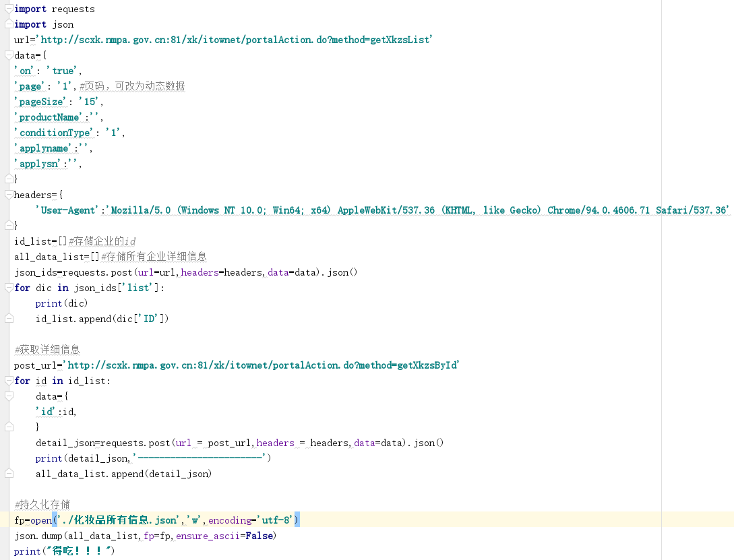Viewport: 734px width, 560px height.
Task: Click the 'productName' dictionary key
Action: pos(49,117)
